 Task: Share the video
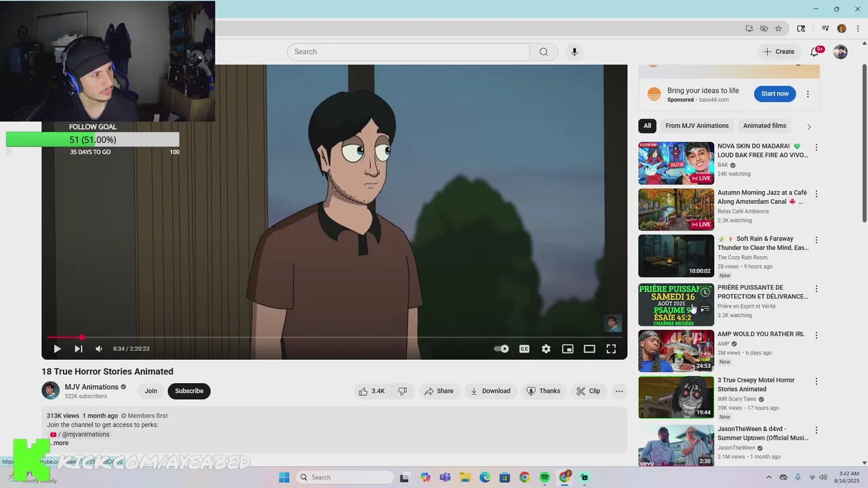click(439, 391)
